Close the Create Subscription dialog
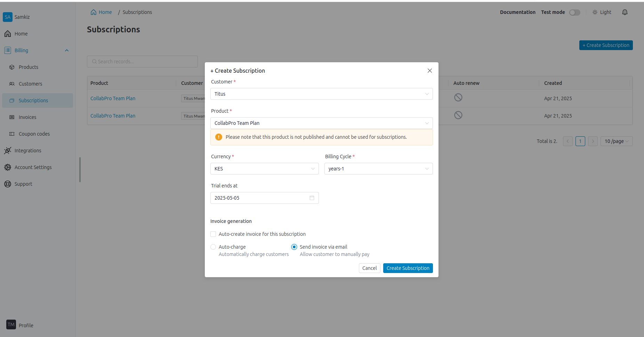 point(429,71)
